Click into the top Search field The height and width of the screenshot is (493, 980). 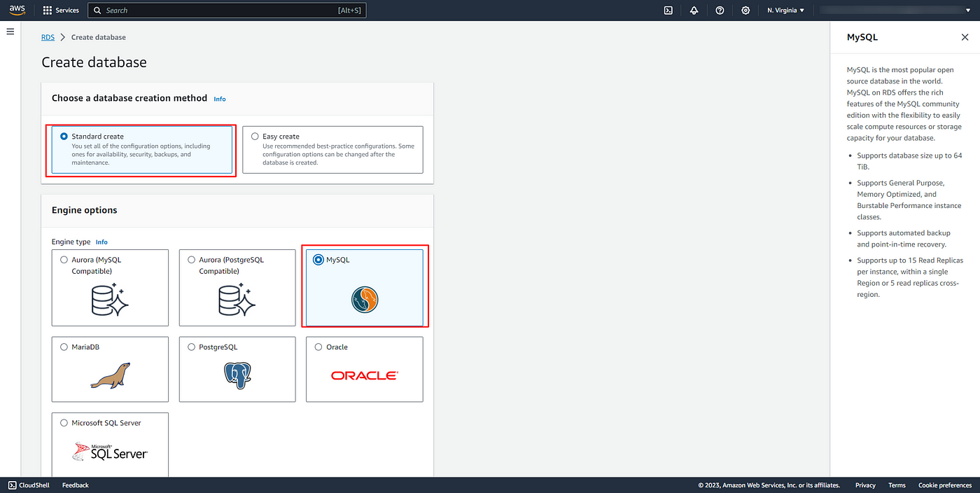click(227, 11)
